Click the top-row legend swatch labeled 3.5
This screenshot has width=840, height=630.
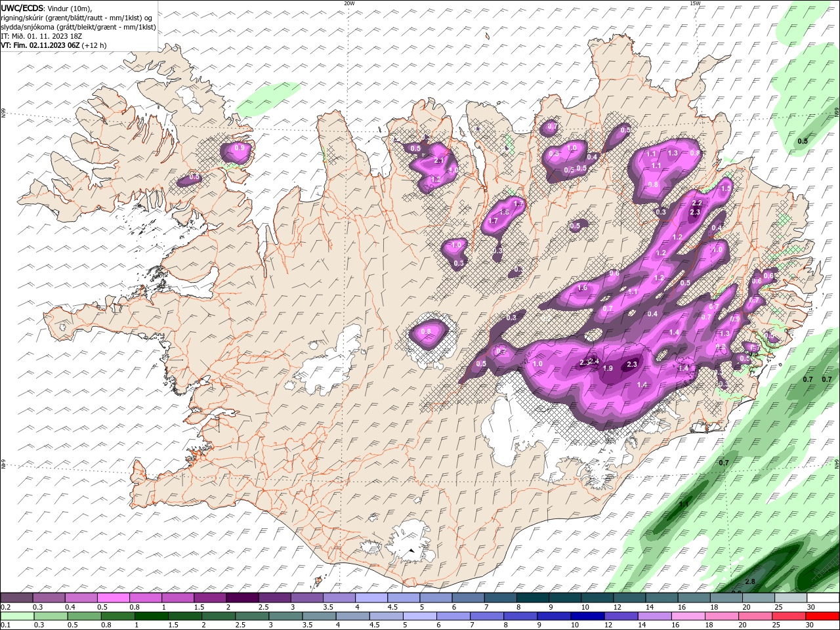339,598
